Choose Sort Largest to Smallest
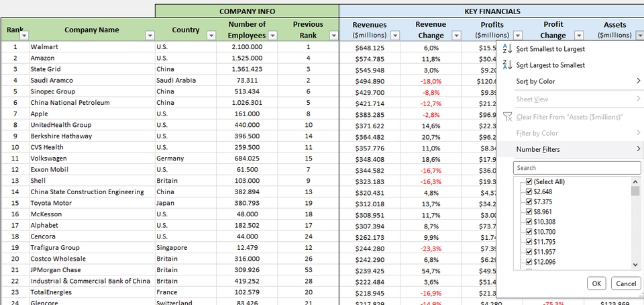 coord(570,65)
